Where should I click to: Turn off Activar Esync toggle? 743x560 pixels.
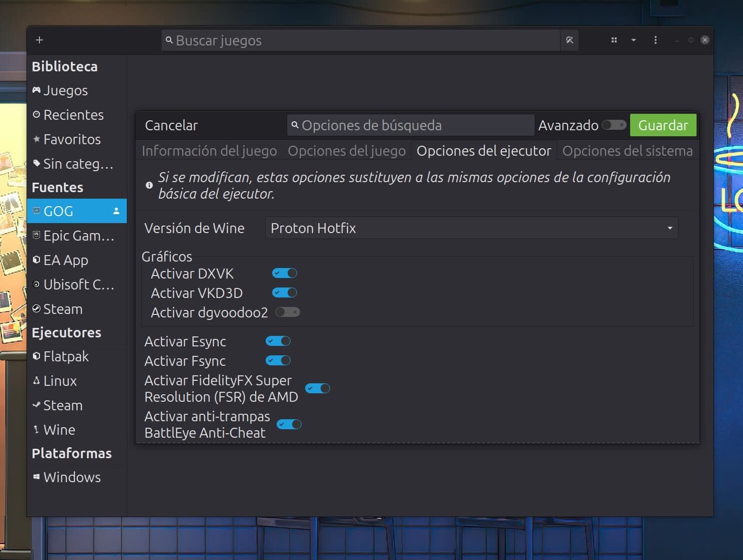[x=278, y=341]
